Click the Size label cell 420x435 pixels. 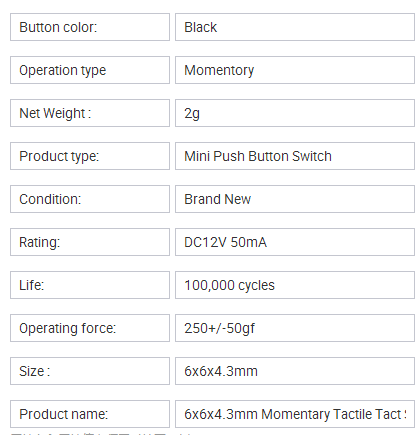pyautogui.click(x=90, y=371)
